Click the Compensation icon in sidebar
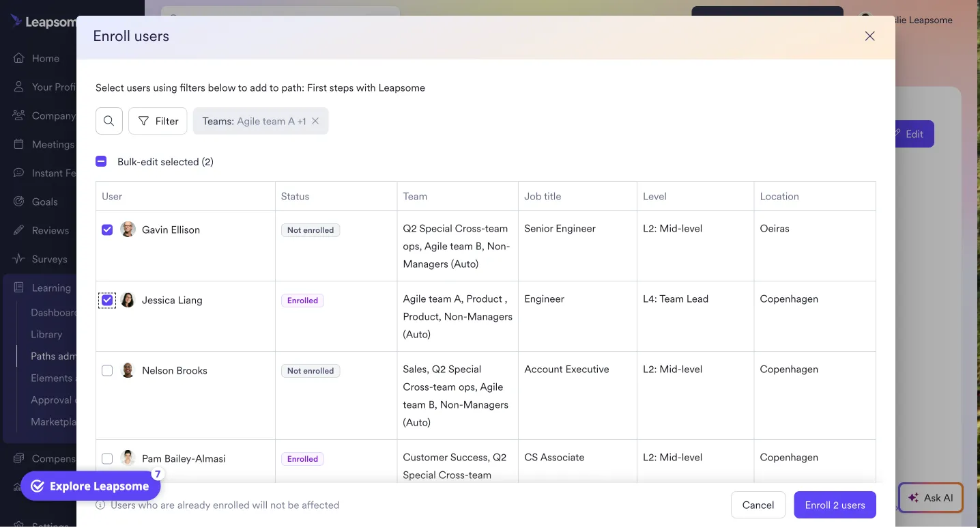 [x=19, y=458]
